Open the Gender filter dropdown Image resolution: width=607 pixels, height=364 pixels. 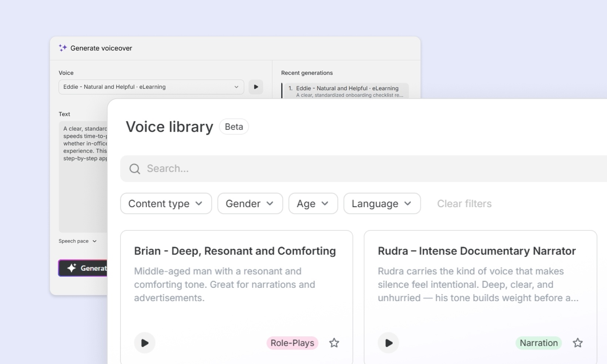coord(250,203)
